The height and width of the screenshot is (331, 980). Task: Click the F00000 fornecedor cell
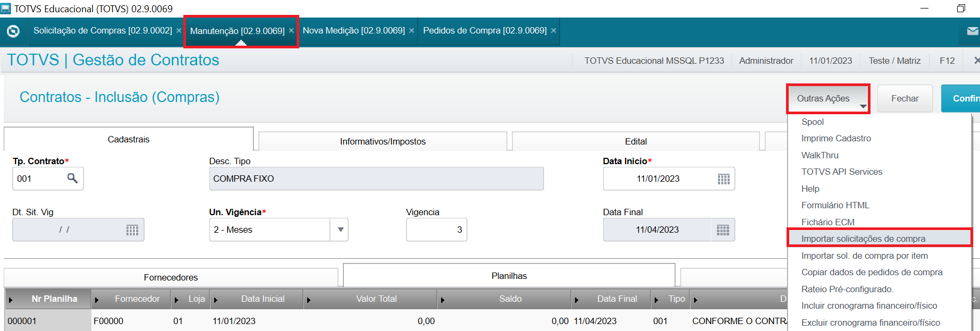pos(131,321)
